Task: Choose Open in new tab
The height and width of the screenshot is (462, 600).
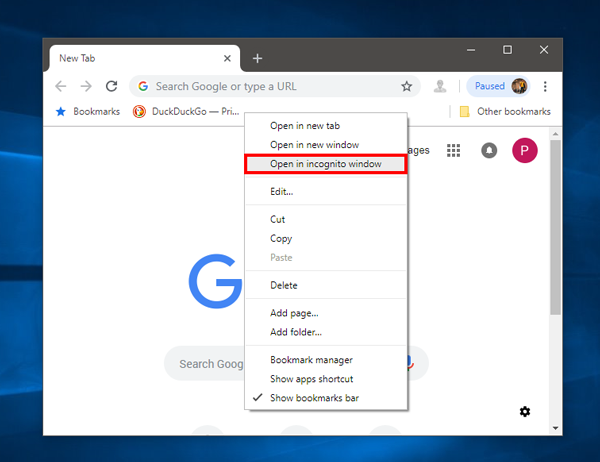Action: (304, 126)
